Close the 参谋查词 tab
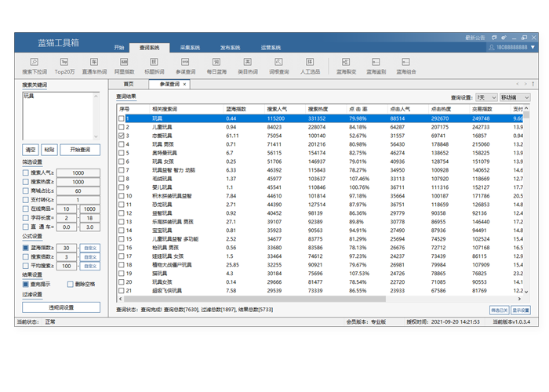Screen dimensions: 549x392 (184, 85)
